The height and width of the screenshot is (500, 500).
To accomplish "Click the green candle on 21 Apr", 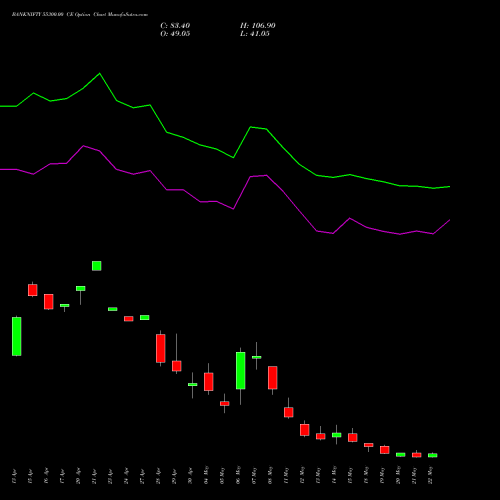I will 97,266.
